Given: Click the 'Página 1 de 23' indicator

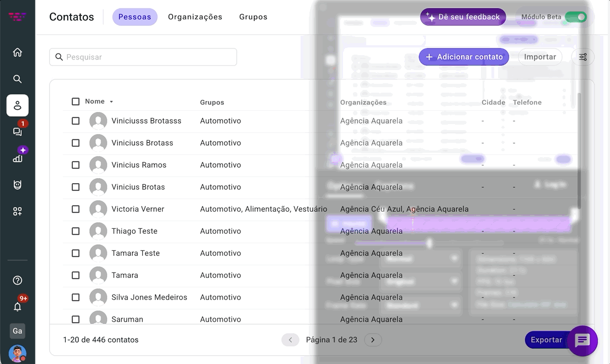Looking at the screenshot, I should [331, 340].
